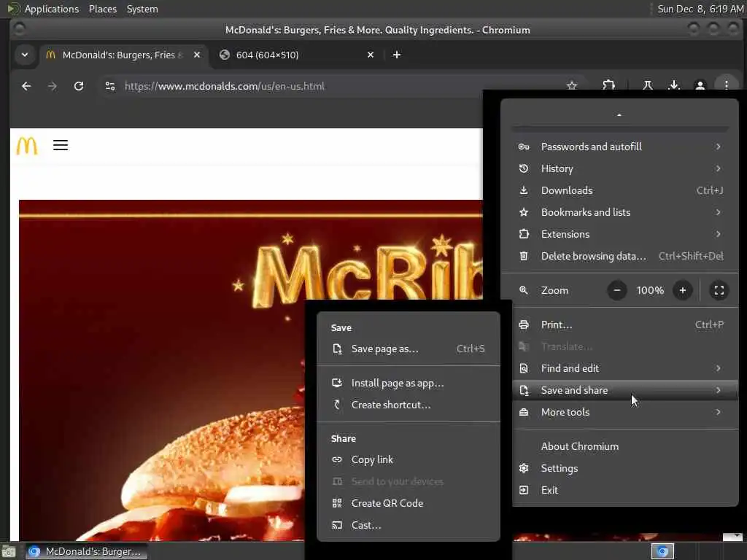747x560 pixels.
Task: Enter fullscreen using the zoom row icon
Action: 719,290
